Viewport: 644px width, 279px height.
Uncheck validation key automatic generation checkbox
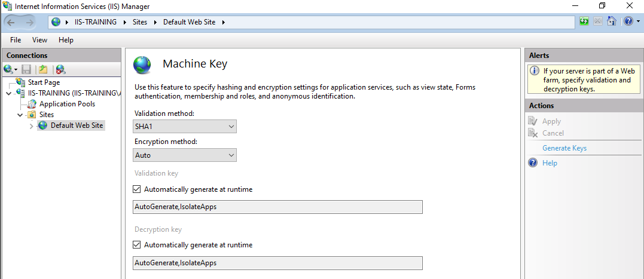137,189
